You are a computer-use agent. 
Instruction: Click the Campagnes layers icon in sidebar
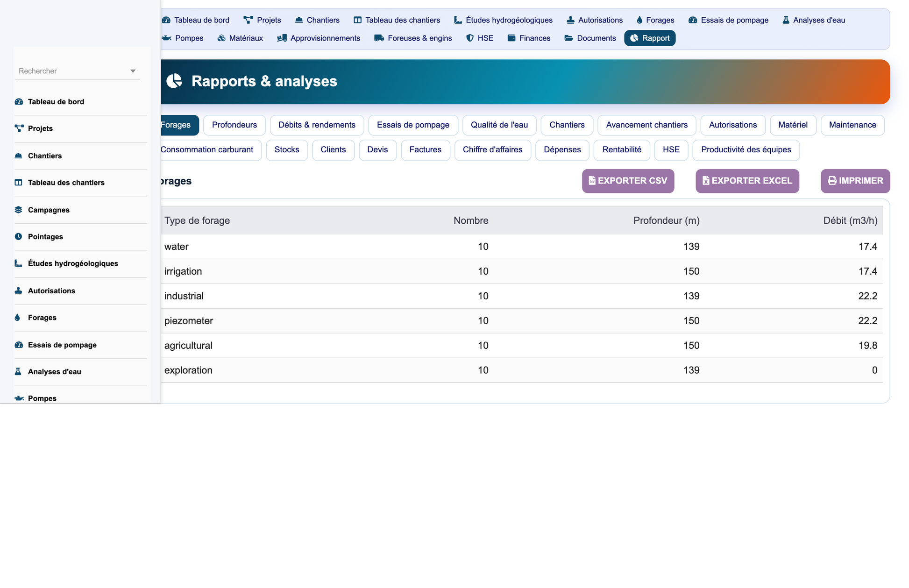[x=19, y=210]
